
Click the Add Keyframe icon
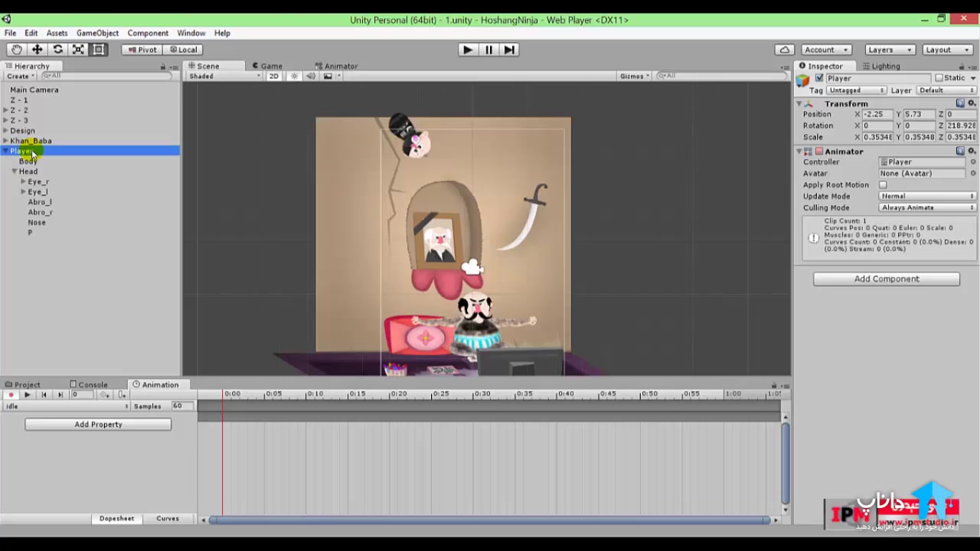pos(105,395)
